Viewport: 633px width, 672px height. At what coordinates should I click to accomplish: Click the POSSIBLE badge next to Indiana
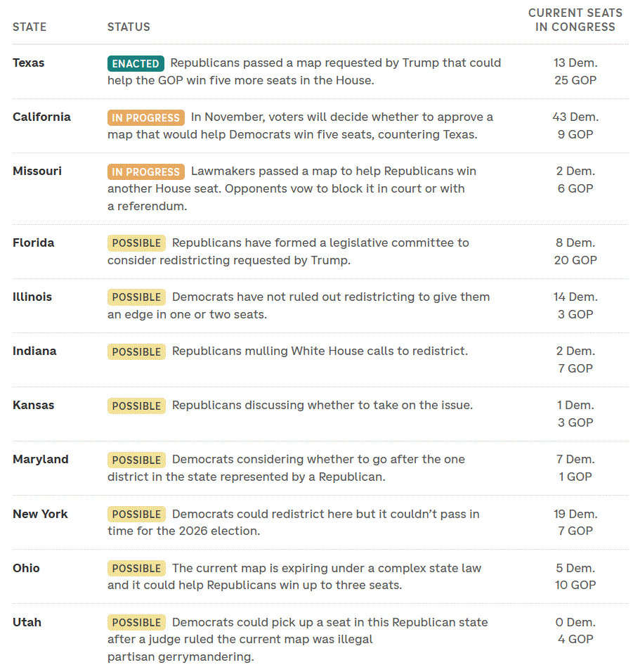coord(136,351)
